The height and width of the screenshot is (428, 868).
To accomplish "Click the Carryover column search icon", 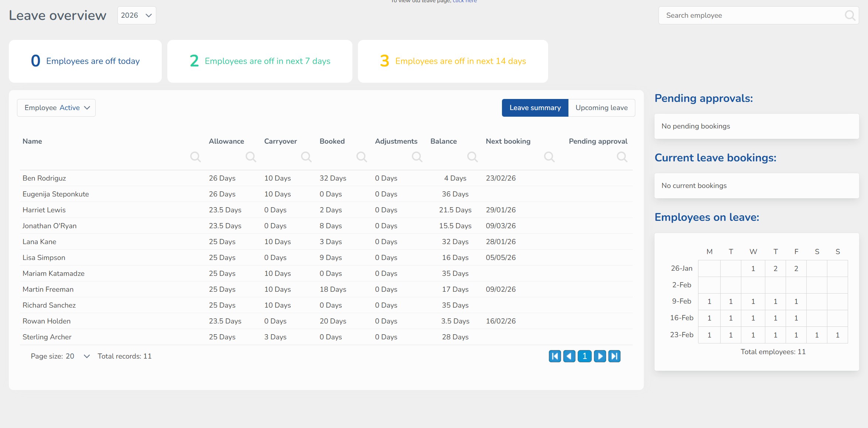I will point(306,157).
